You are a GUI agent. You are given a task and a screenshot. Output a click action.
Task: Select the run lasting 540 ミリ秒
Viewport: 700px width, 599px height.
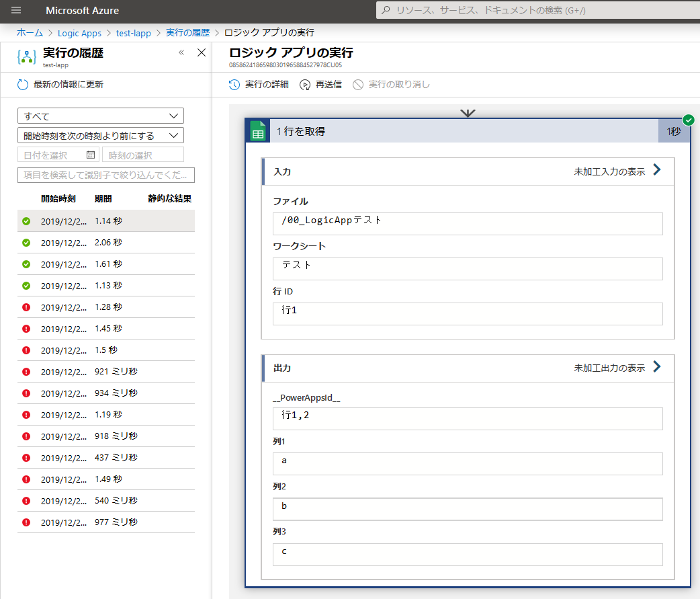pos(105,501)
